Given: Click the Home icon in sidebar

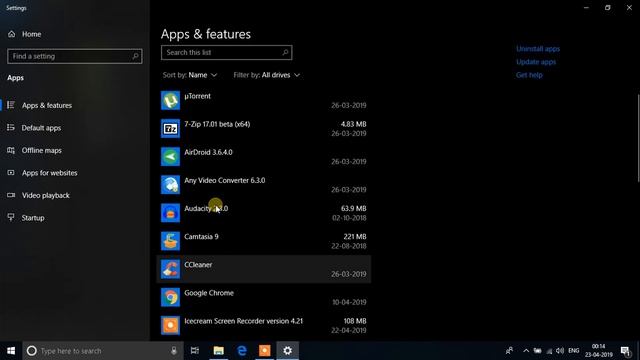Looking at the screenshot, I should coord(11,34).
